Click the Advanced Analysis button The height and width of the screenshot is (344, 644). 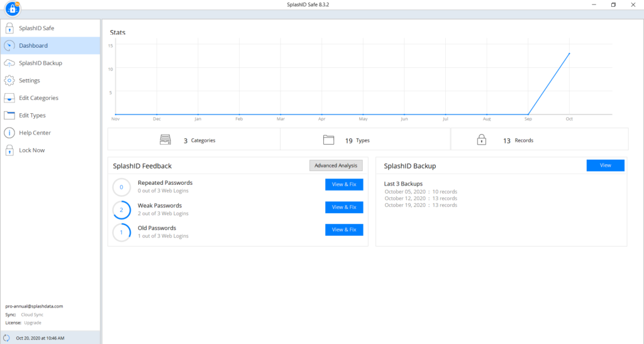pyautogui.click(x=336, y=165)
